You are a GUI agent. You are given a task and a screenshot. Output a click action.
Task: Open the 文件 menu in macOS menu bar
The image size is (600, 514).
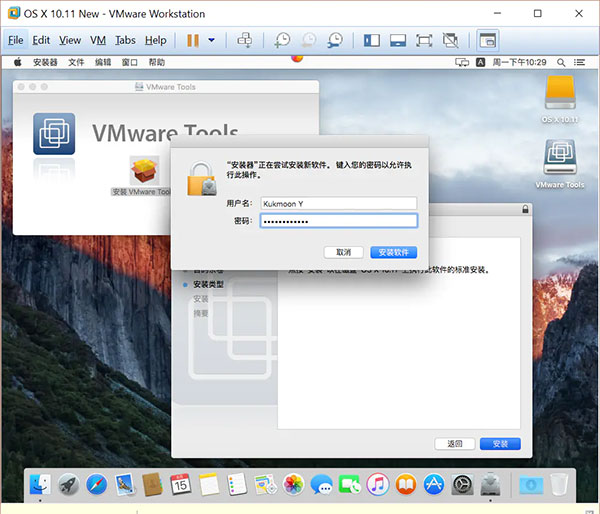point(76,62)
